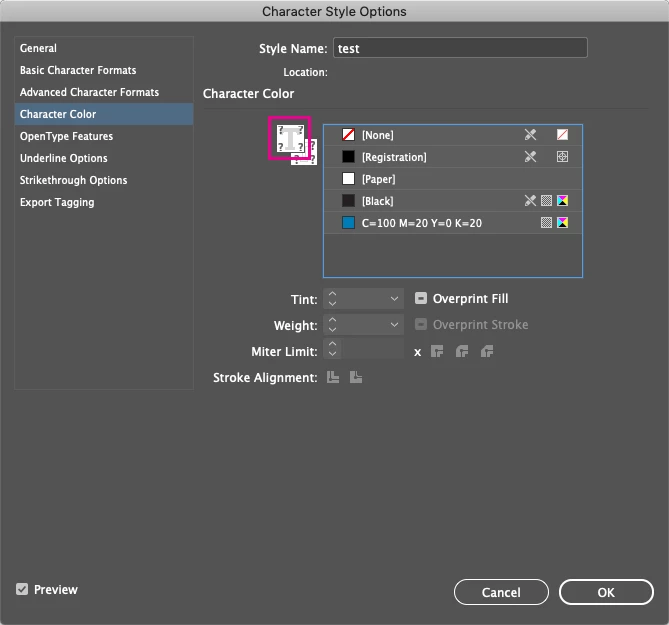Click the non-editable pencil icon on [Registration] row
Screen dimensions: 669x625
530,157
